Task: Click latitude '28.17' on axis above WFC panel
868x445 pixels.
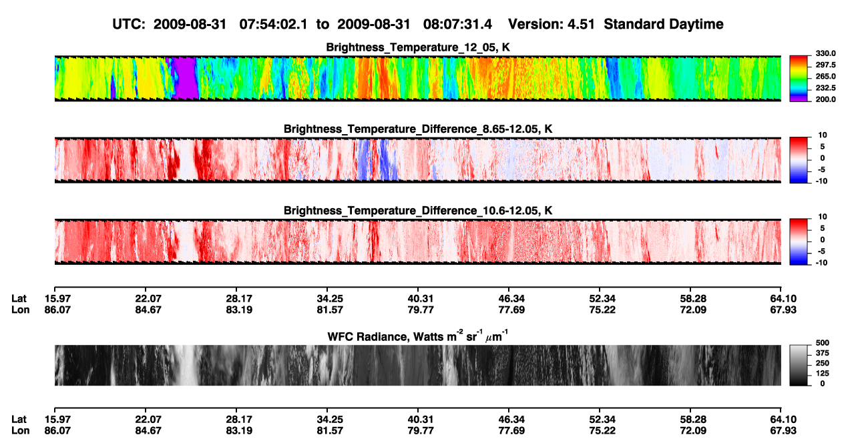Action: (x=240, y=298)
